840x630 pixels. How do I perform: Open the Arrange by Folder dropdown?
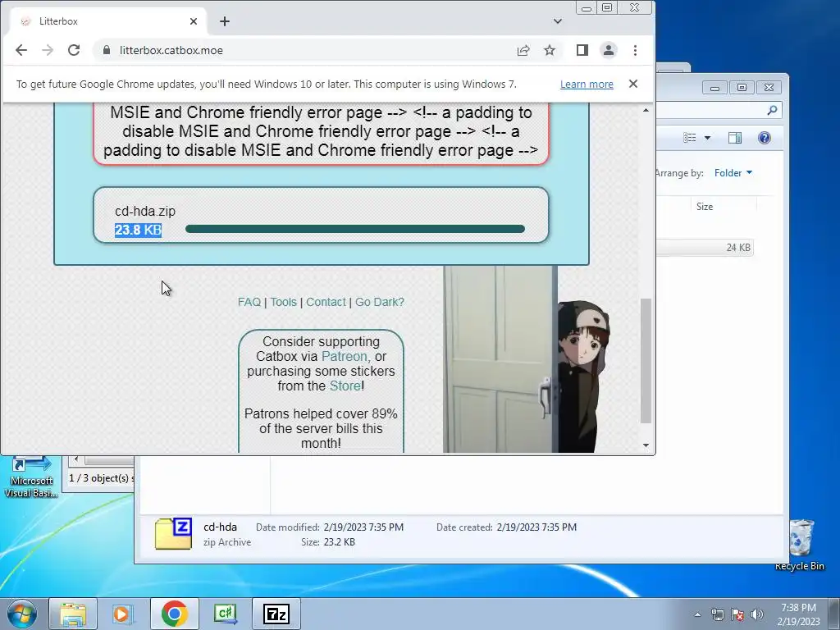(x=733, y=172)
